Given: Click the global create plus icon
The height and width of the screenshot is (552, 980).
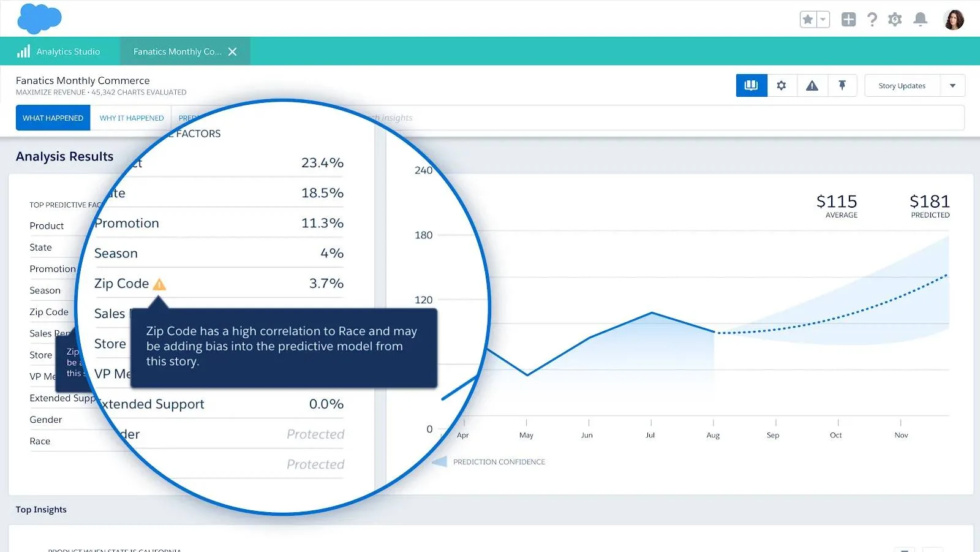Looking at the screenshot, I should coord(848,20).
